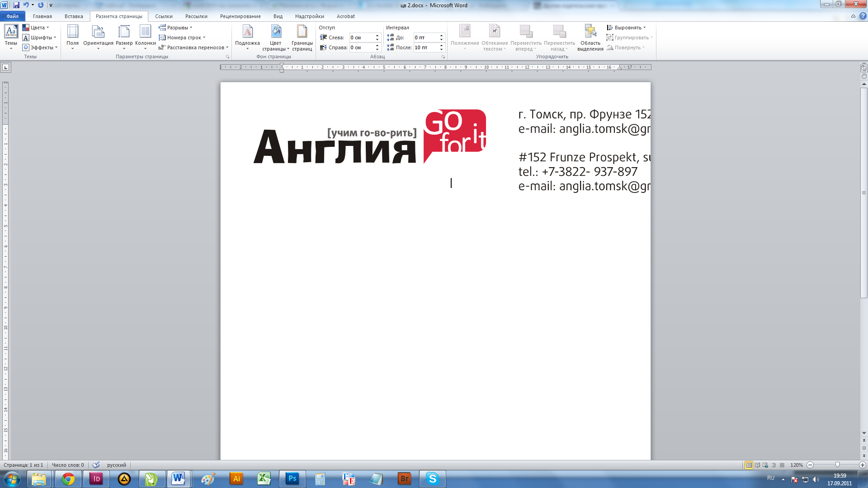Click the Слева left indent field
This screenshot has width=868, height=488.
click(x=362, y=38)
